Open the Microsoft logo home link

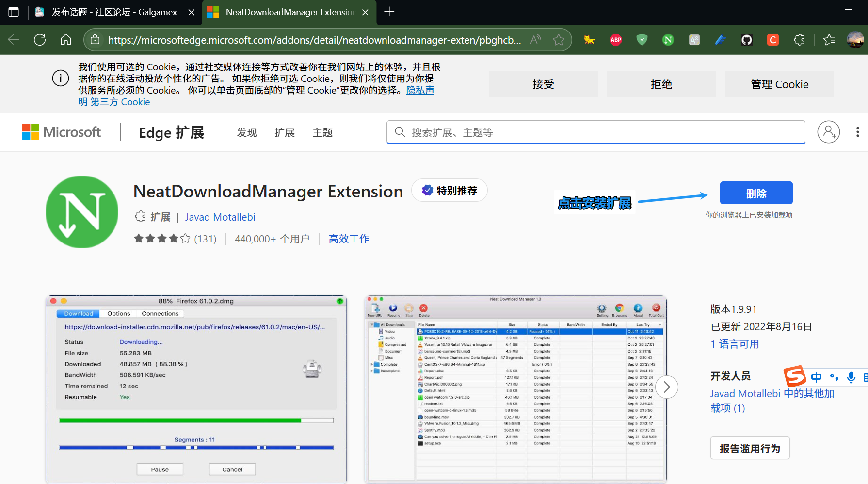coord(62,132)
